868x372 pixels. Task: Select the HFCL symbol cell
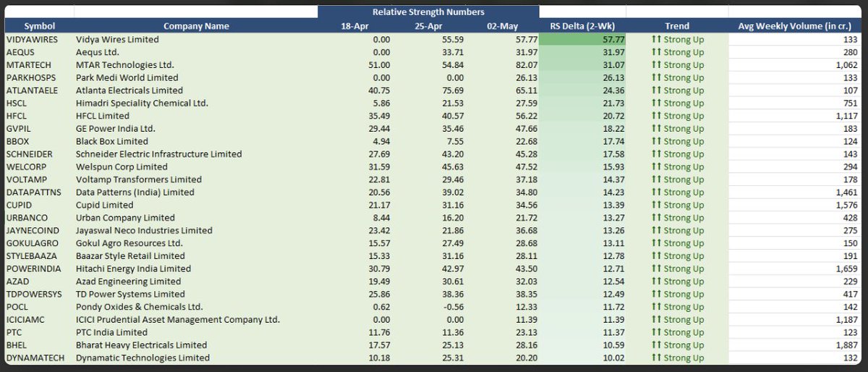coord(17,116)
